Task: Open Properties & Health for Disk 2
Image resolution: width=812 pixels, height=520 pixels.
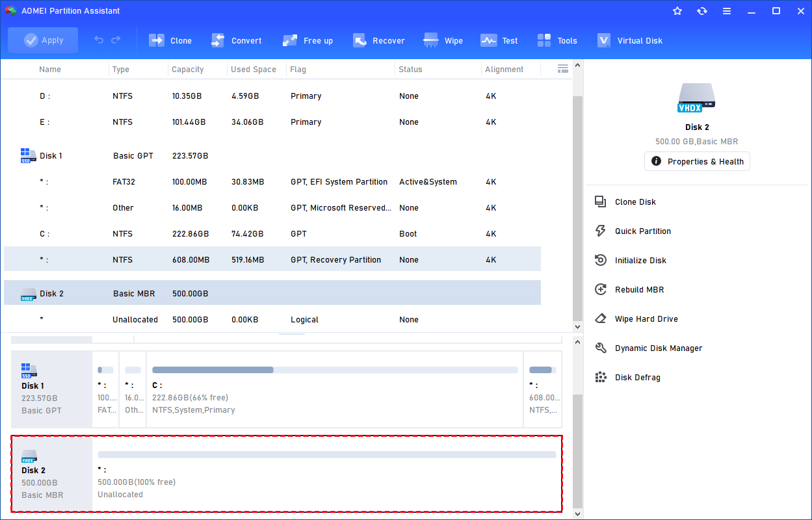Action: [x=697, y=161]
